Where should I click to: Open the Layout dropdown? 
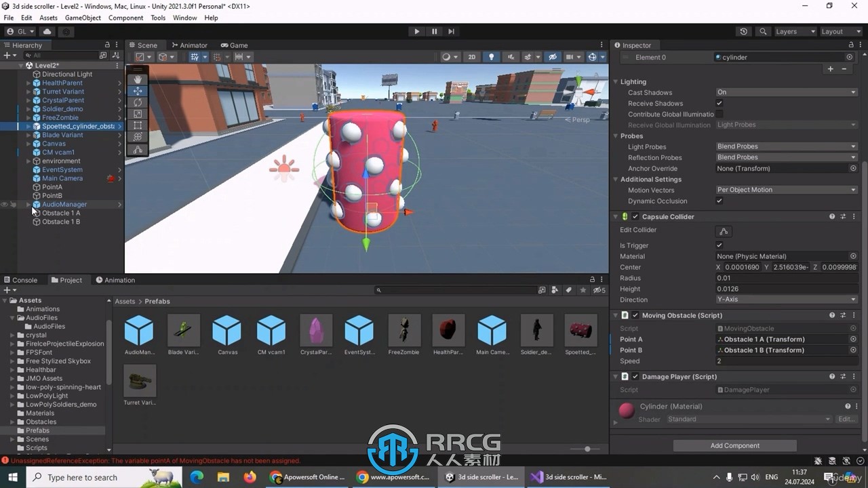840,31
